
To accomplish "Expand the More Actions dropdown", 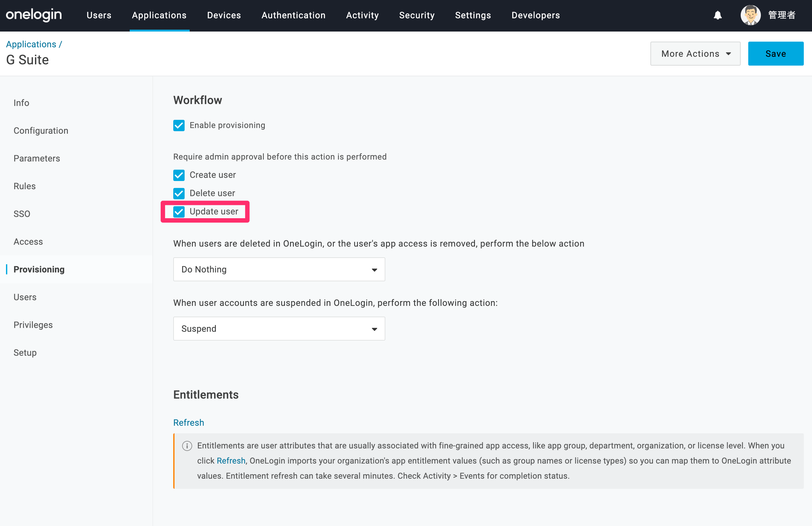I will (695, 54).
